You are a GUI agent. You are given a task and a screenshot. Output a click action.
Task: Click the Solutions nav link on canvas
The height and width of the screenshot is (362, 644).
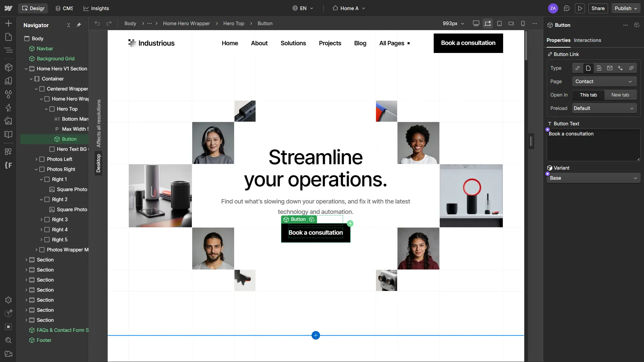[293, 43]
